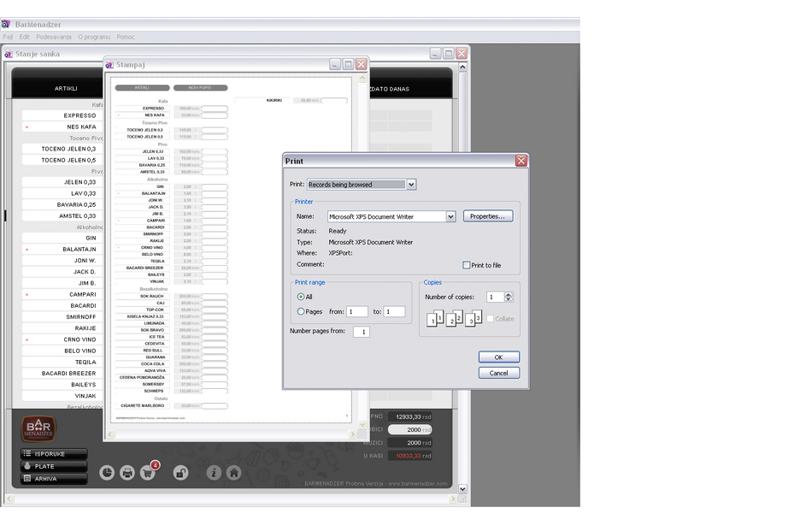The width and height of the screenshot is (812, 525).
Task: Maximize the Stampaj window
Action: pyautogui.click(x=349, y=64)
